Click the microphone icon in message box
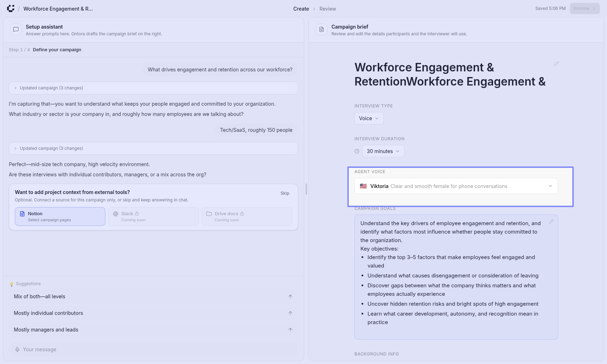This screenshot has height=364, width=607. click(17, 350)
